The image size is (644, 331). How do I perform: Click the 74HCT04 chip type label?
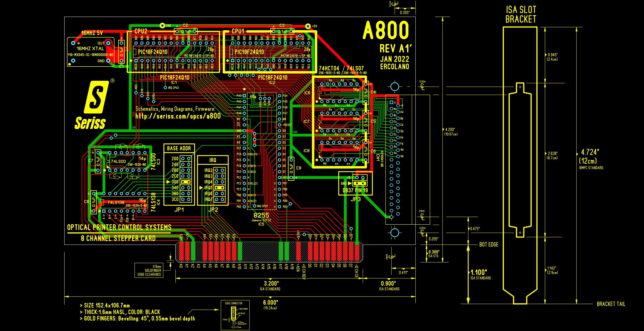[329, 68]
